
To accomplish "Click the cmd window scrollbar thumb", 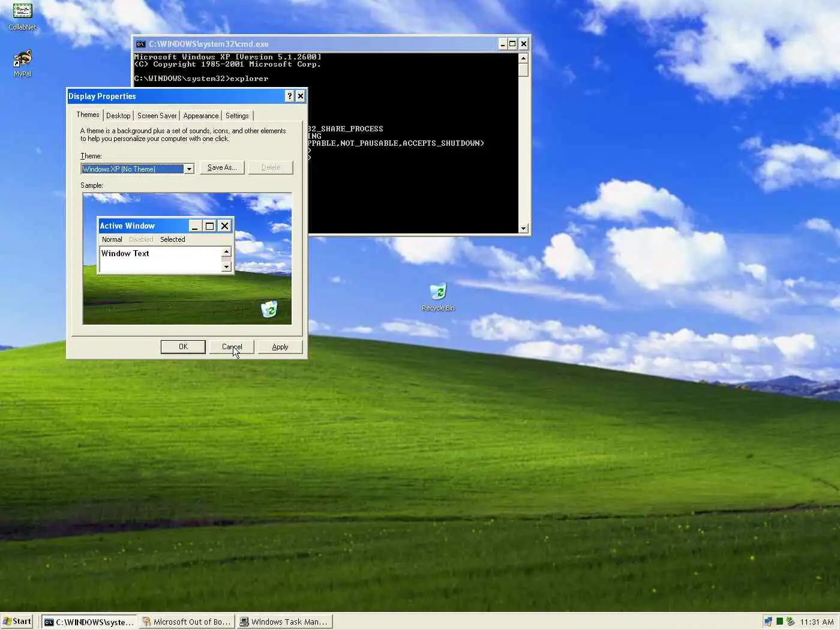I will click(x=523, y=70).
